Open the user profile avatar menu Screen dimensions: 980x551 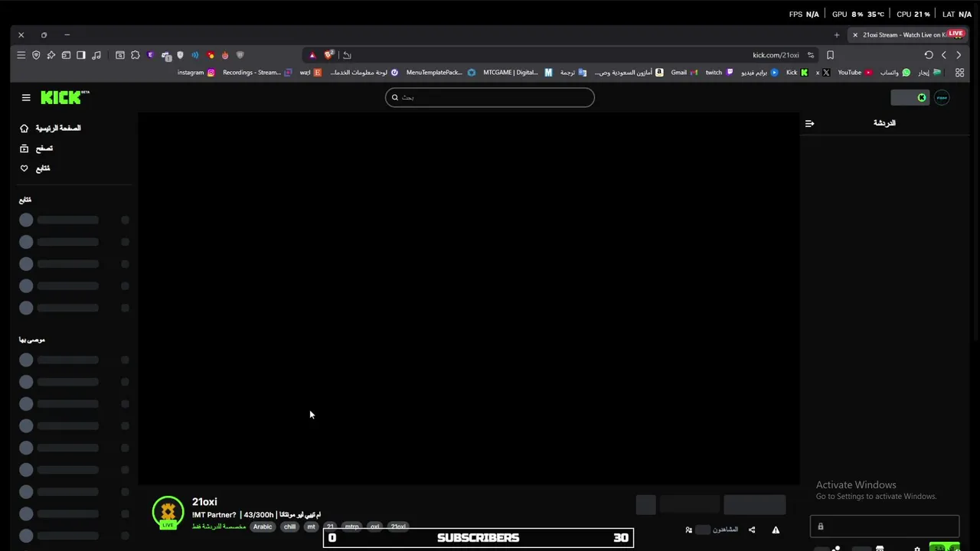pyautogui.click(x=942, y=97)
